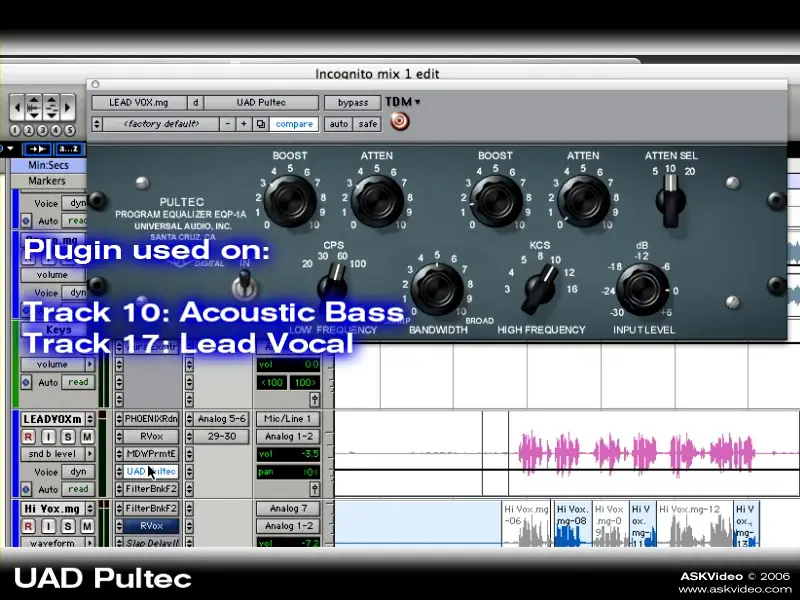Click the audio waveform zoom icon

pos(34,107)
